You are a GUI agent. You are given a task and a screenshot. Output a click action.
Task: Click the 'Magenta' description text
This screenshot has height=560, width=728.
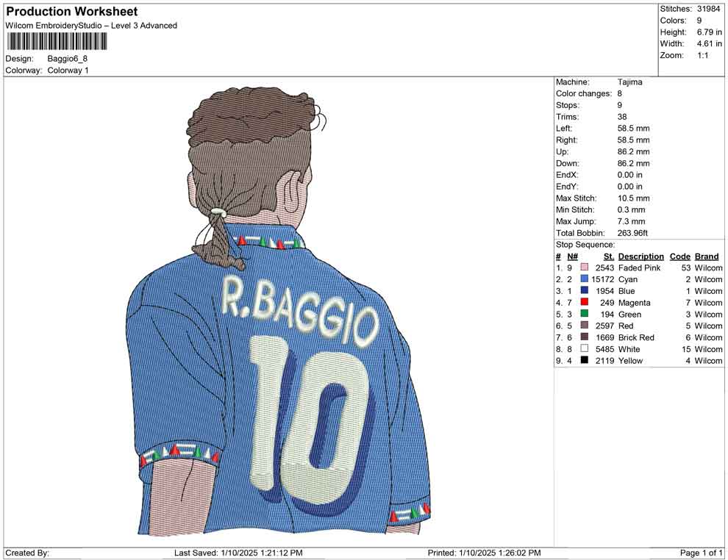634,303
